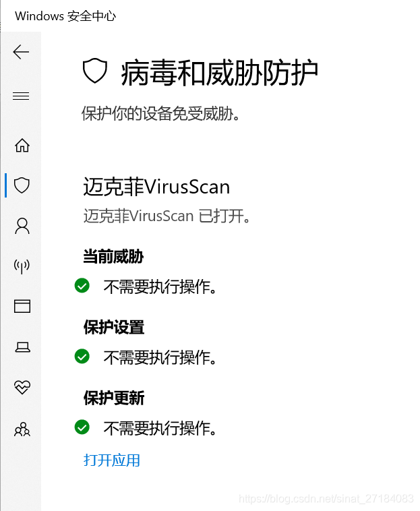Go back with the left arrow icon
Image resolution: width=420 pixels, height=511 pixels.
pyautogui.click(x=21, y=52)
